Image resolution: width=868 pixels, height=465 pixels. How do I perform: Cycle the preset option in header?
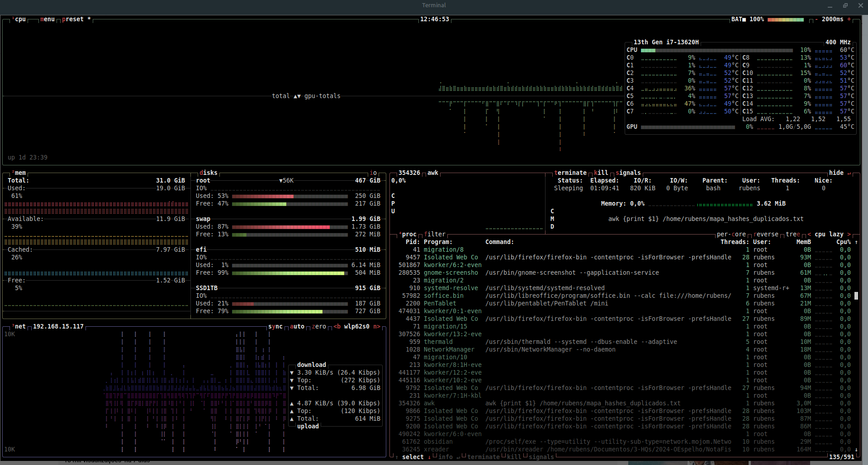(x=73, y=19)
